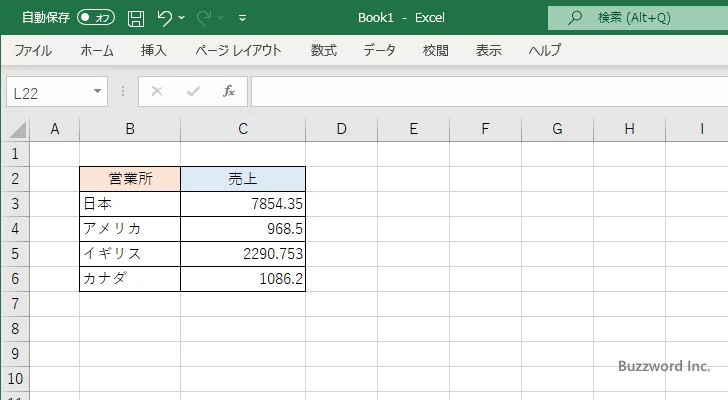Switch to the ホーム tab
Viewport: 728px width, 400px height.
coord(97,50)
